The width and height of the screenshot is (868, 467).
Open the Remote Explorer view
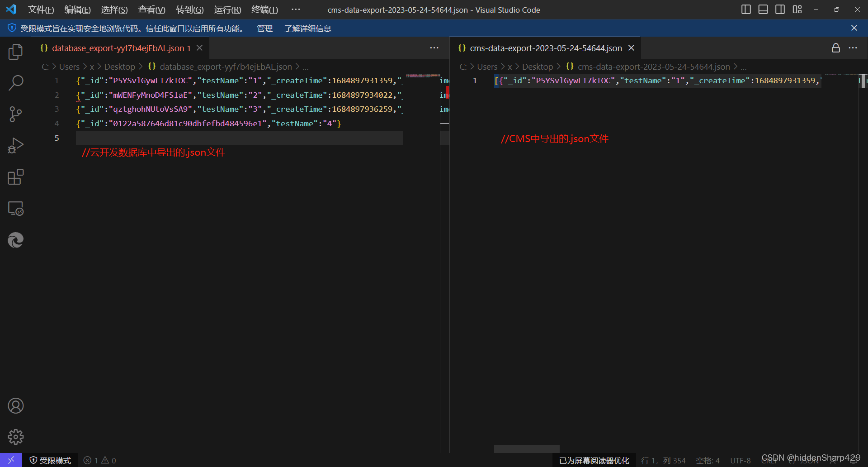(15, 208)
